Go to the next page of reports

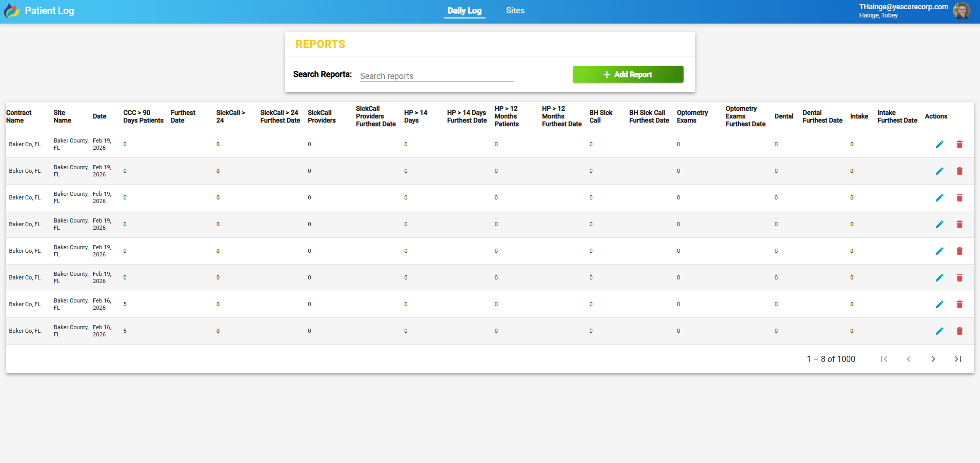click(x=933, y=359)
